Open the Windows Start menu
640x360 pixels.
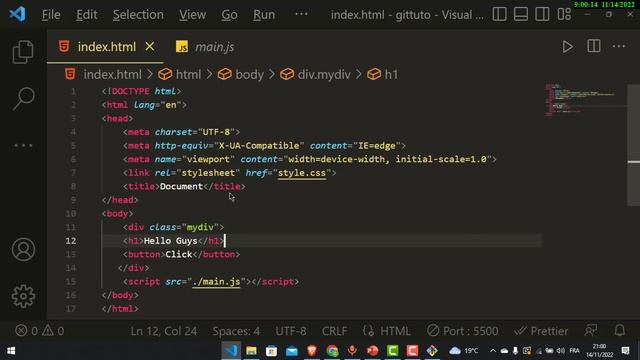(x=11, y=351)
